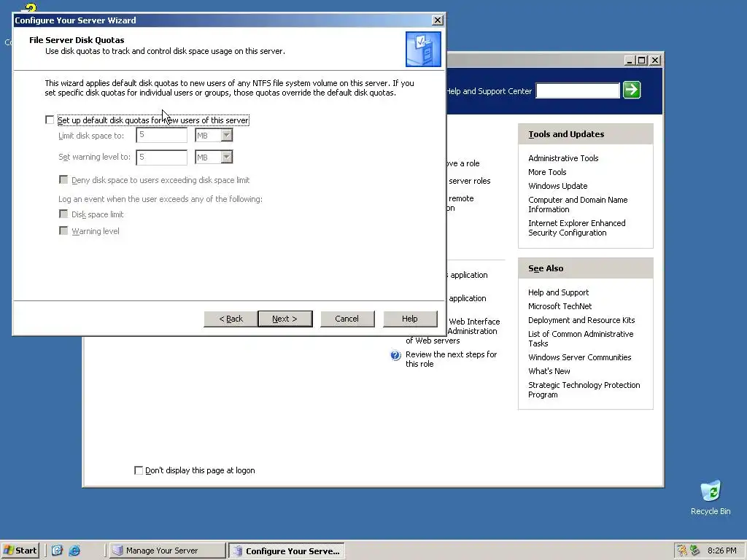The width and height of the screenshot is (747, 560).
Task: Click the Help and Support Center search box
Action: click(578, 90)
